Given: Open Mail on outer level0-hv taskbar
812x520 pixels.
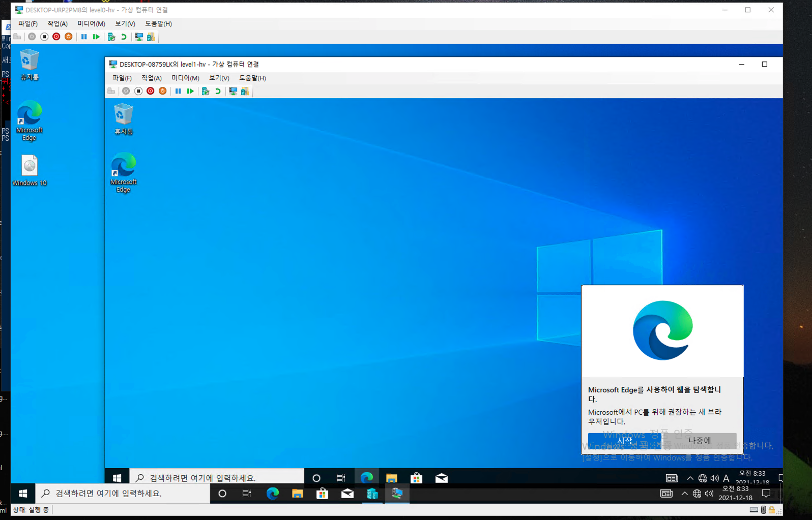Looking at the screenshot, I should pyautogui.click(x=347, y=493).
